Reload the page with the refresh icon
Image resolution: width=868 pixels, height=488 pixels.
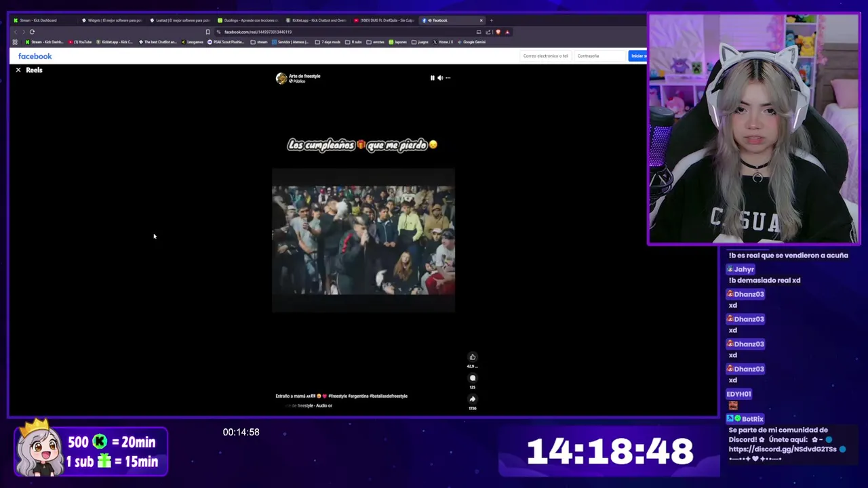click(x=32, y=32)
